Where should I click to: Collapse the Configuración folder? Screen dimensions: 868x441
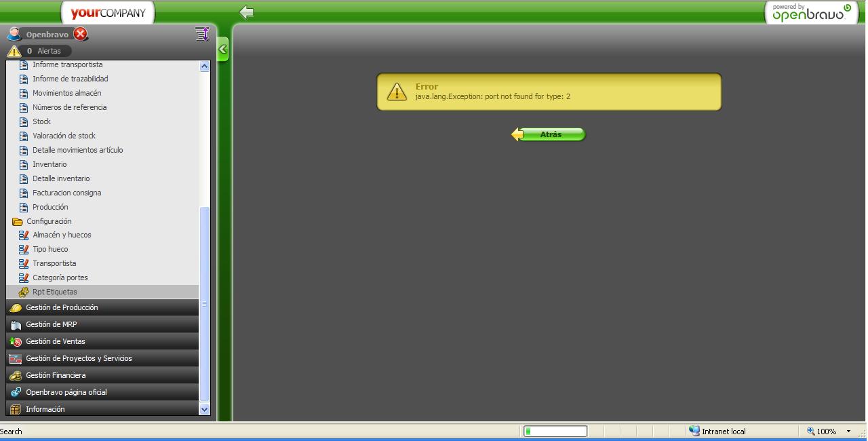[x=18, y=222]
